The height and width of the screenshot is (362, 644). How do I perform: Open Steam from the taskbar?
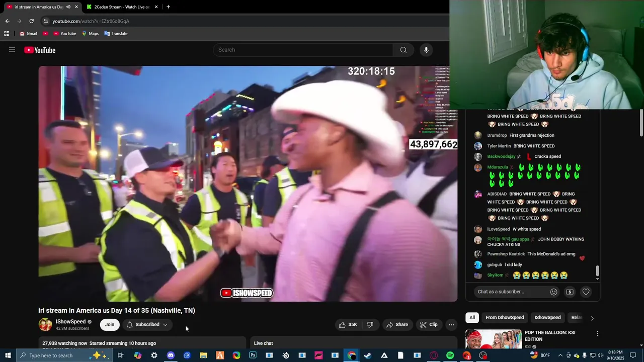point(368,355)
